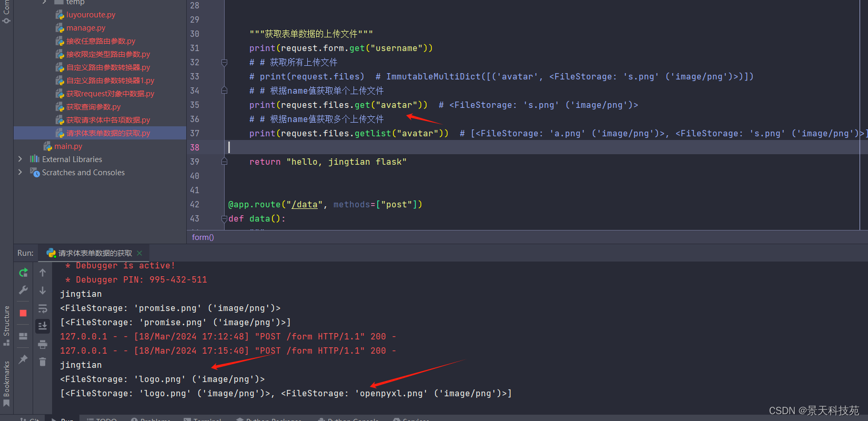868x421 pixels.
Task: Click print(request.form.get("username")) line
Action: 341,48
